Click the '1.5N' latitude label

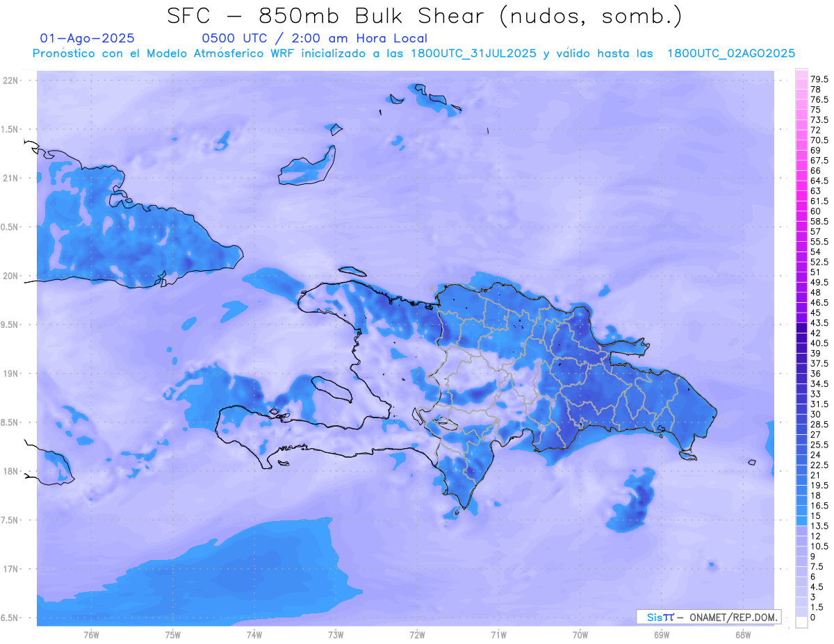pyautogui.click(x=10, y=129)
